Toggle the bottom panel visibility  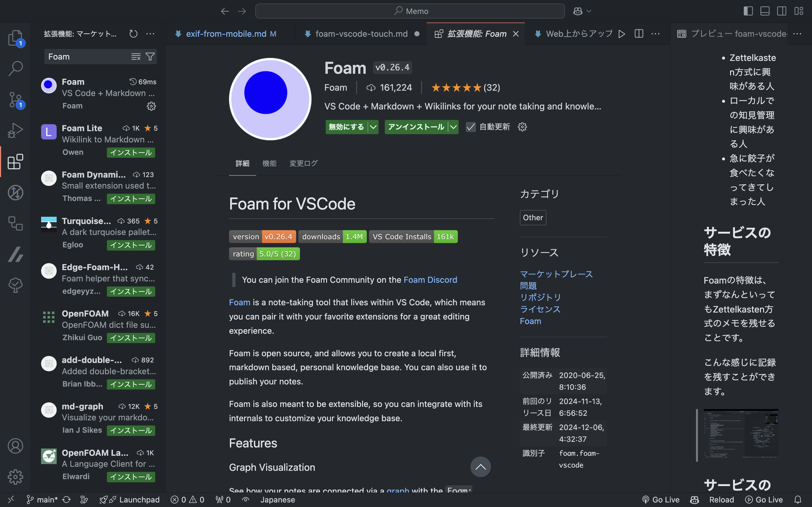[765, 11]
